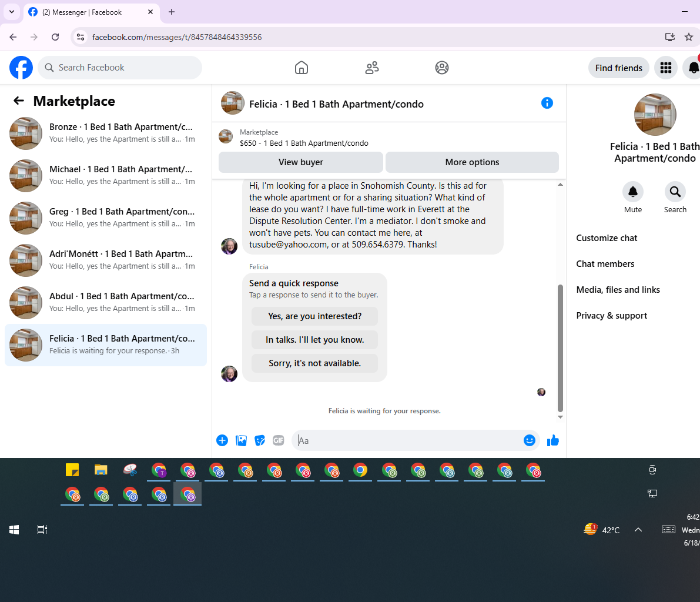Image resolution: width=700 pixels, height=602 pixels.
Task: Go back using the Marketplace back arrow
Action: [19, 101]
